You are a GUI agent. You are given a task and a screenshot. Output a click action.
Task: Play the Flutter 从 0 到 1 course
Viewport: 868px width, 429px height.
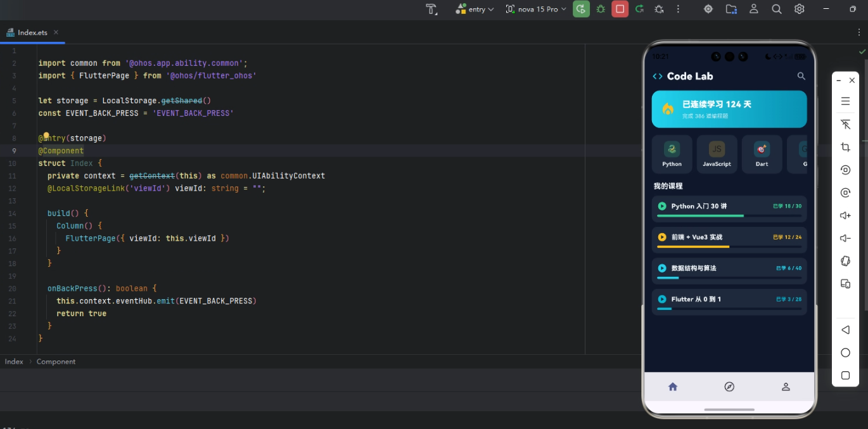(662, 299)
